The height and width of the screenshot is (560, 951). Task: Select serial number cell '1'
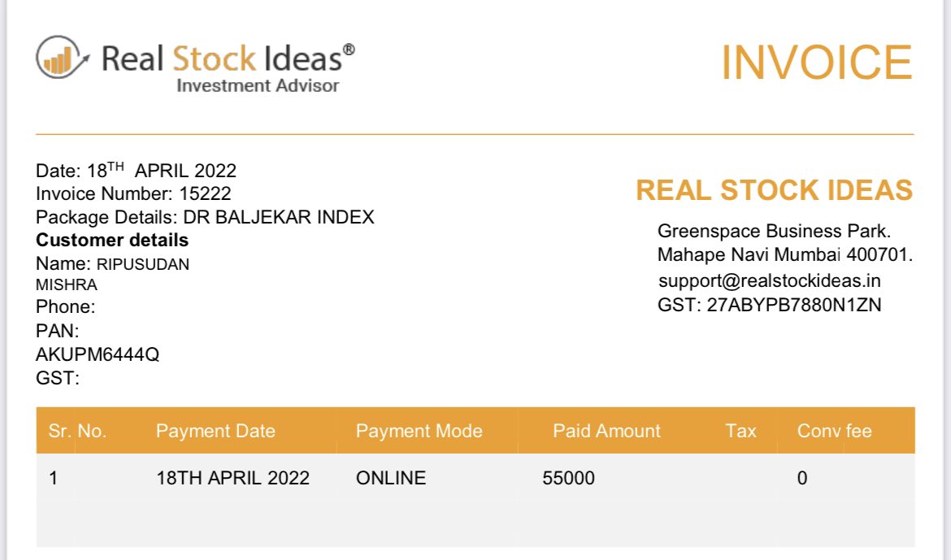[x=54, y=478]
